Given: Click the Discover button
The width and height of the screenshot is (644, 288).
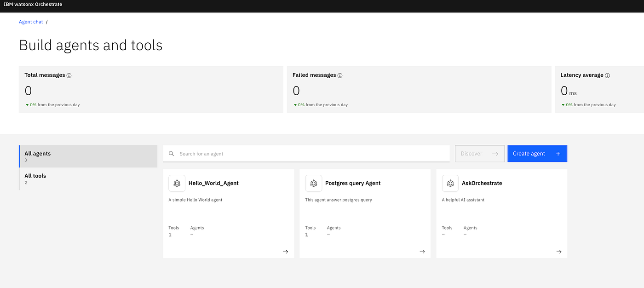Looking at the screenshot, I should point(480,154).
